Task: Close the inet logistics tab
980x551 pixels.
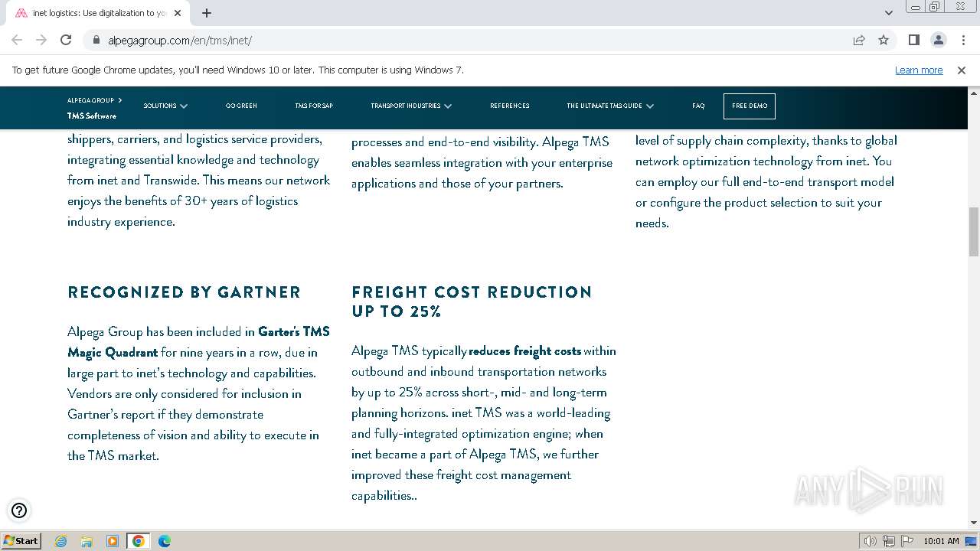Action: point(178,13)
